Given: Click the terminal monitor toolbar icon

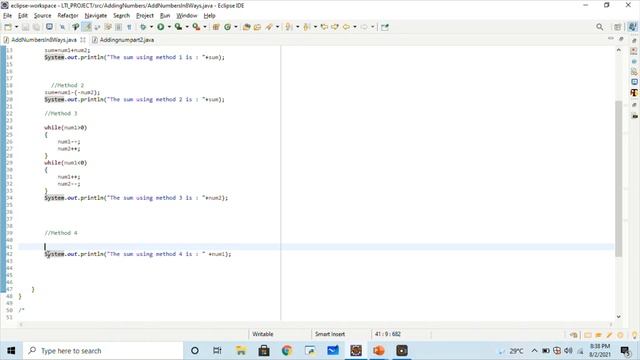Looking at the screenshot, I should [49, 27].
